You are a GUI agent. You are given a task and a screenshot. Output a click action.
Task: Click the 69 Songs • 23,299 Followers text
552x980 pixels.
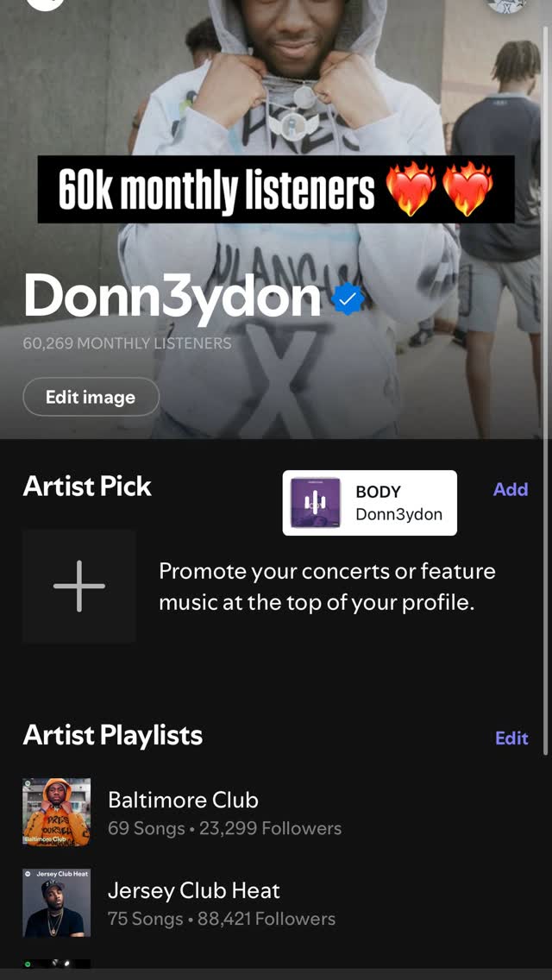coord(224,829)
